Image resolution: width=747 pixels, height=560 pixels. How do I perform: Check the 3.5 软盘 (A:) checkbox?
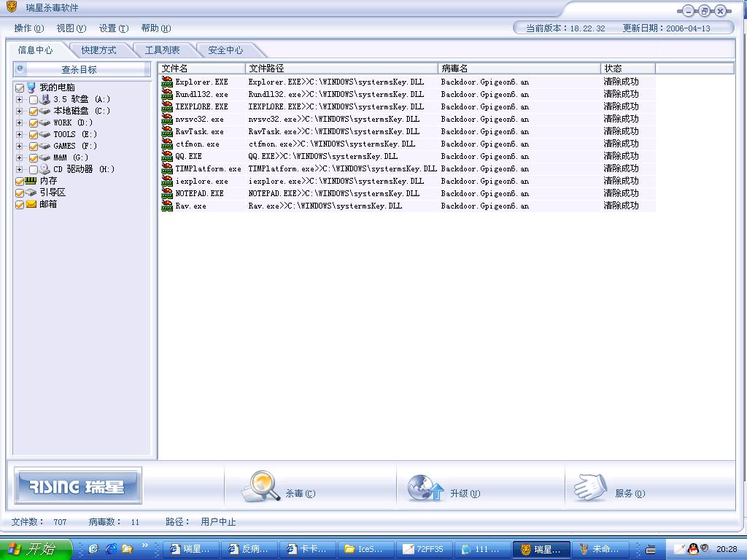34,99
